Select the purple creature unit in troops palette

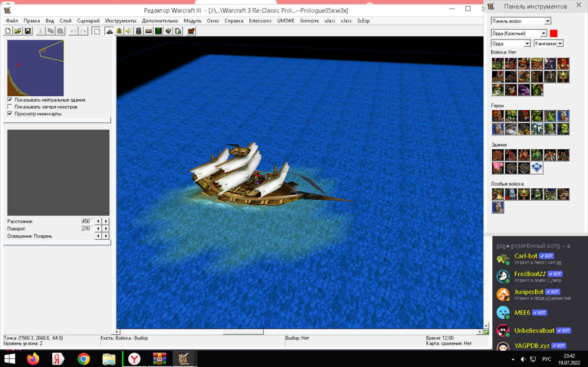click(x=524, y=90)
